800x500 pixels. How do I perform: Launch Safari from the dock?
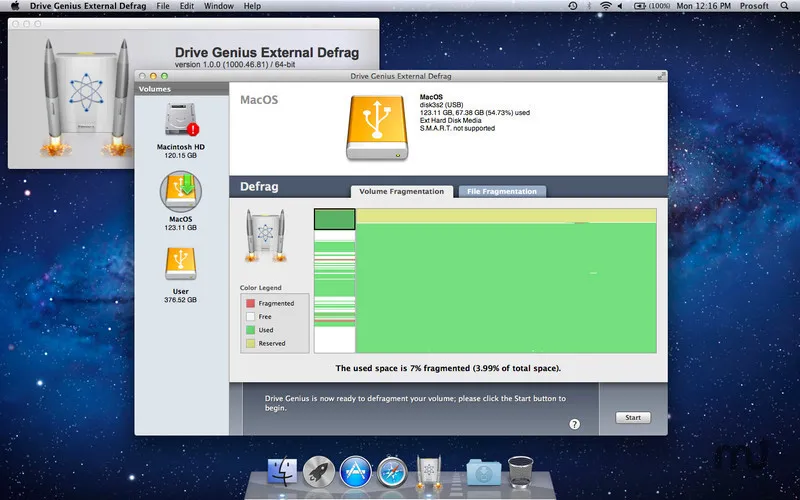coord(392,469)
